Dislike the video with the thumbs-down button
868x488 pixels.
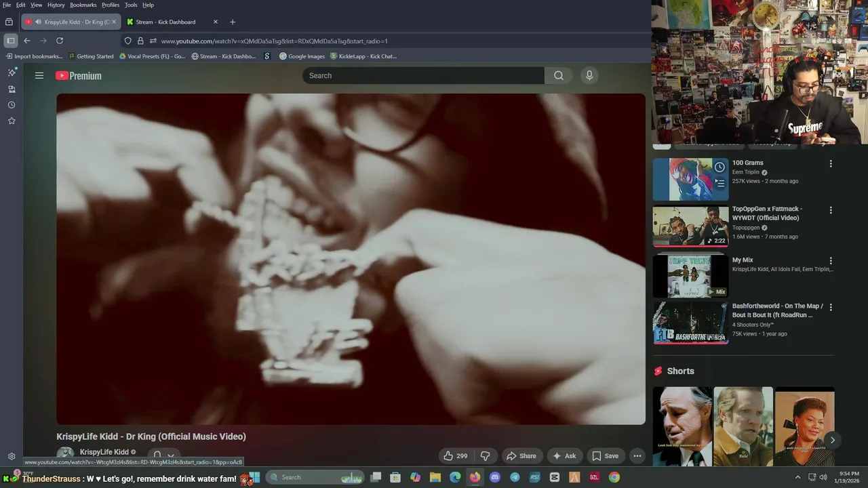point(485,456)
